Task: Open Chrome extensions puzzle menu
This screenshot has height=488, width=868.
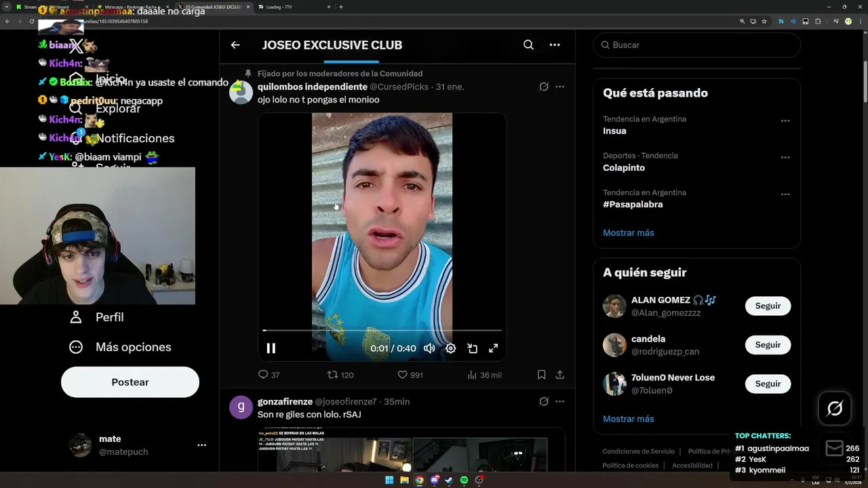Action: 818,21
